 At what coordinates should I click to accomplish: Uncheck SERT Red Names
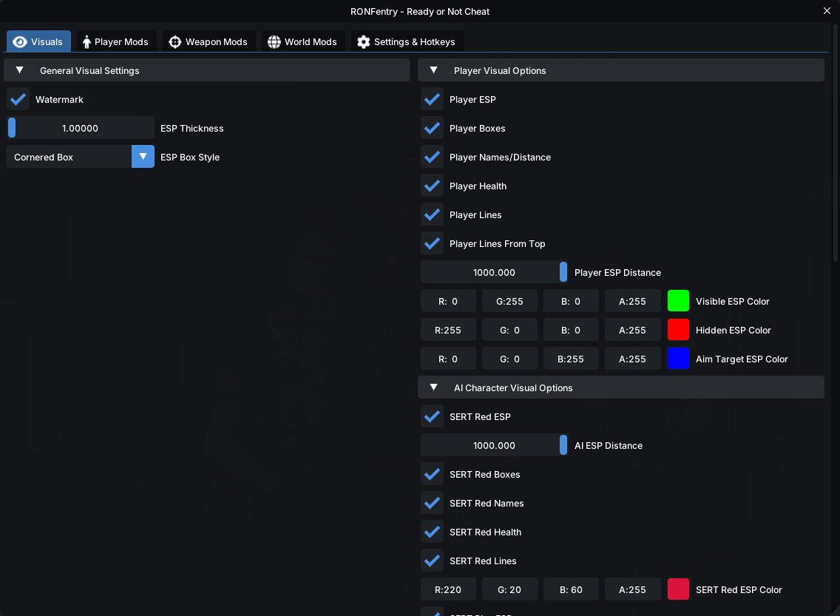pyautogui.click(x=432, y=503)
